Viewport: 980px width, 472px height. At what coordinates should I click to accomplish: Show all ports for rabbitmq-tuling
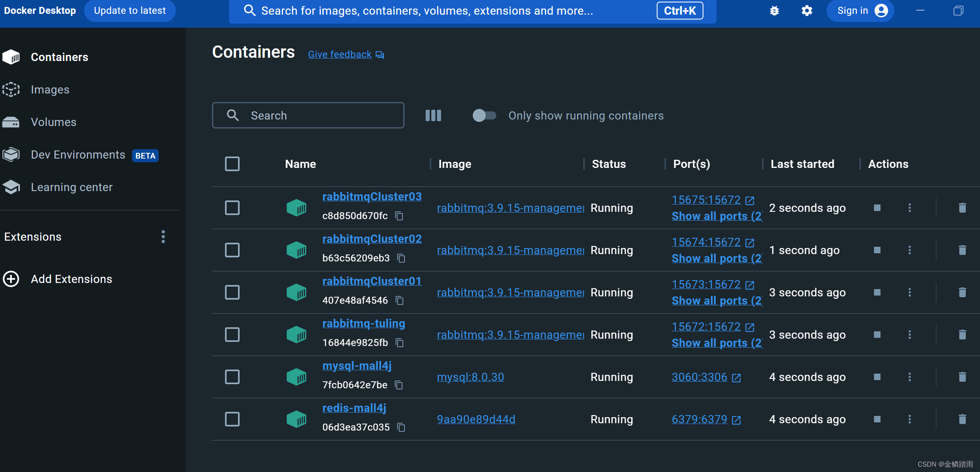(x=717, y=343)
